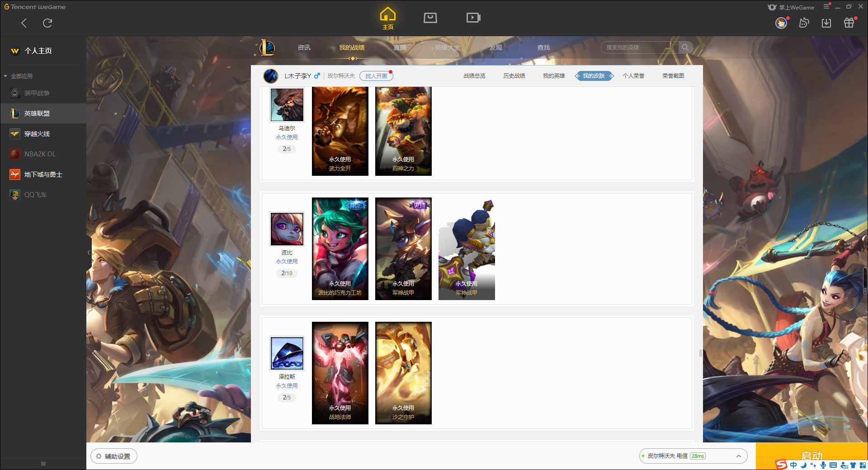The width and height of the screenshot is (868, 470).
Task: Open the 战地法师 skin card
Action: point(340,373)
